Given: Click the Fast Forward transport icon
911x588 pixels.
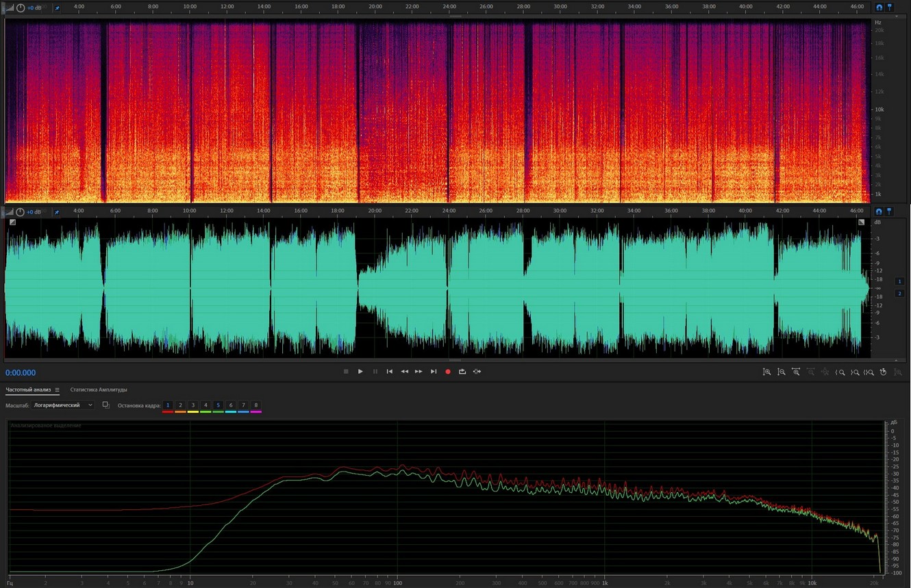Looking at the screenshot, I should (x=419, y=372).
